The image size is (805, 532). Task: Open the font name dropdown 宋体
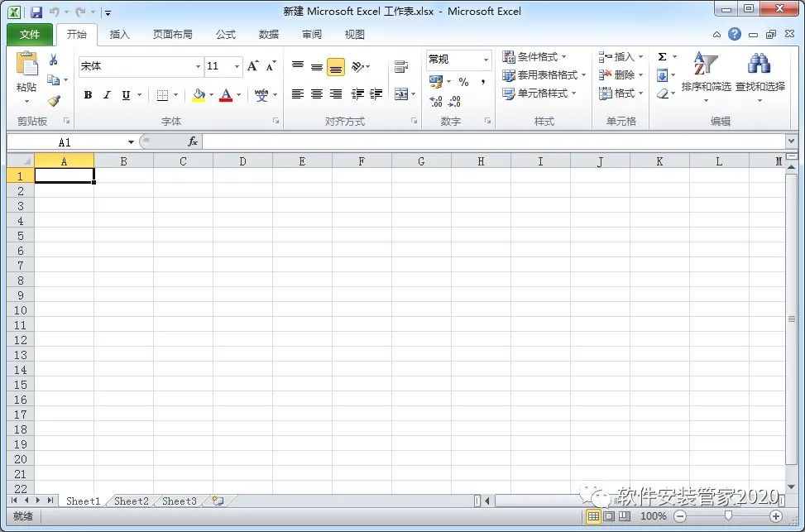(x=198, y=66)
